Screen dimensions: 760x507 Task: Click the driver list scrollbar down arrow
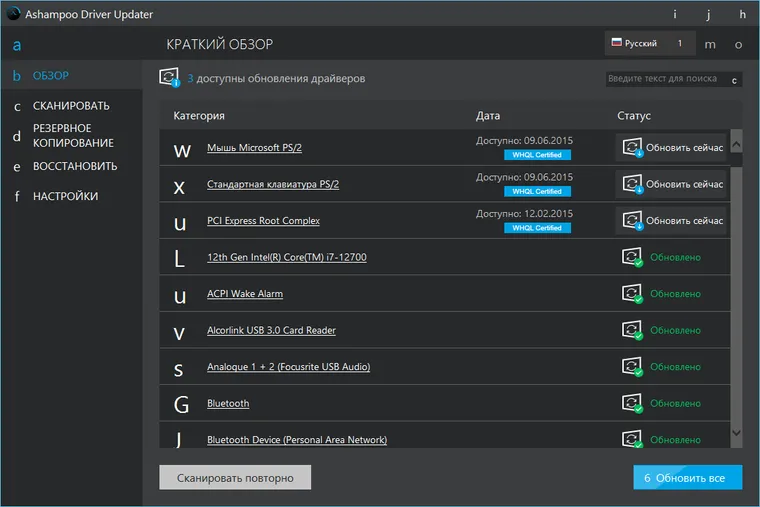pos(736,433)
